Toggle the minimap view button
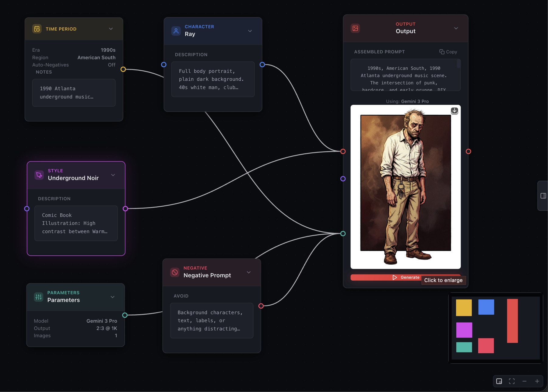Image resolution: width=548 pixels, height=392 pixels. [x=499, y=381]
